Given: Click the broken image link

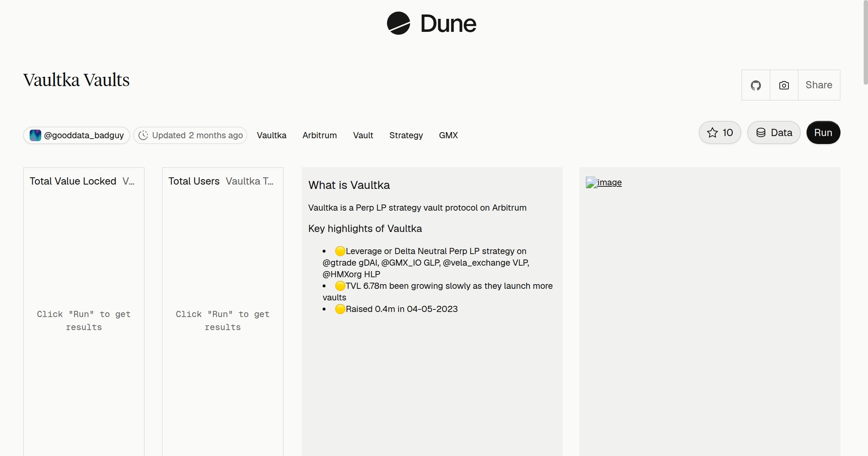Looking at the screenshot, I should coord(604,182).
